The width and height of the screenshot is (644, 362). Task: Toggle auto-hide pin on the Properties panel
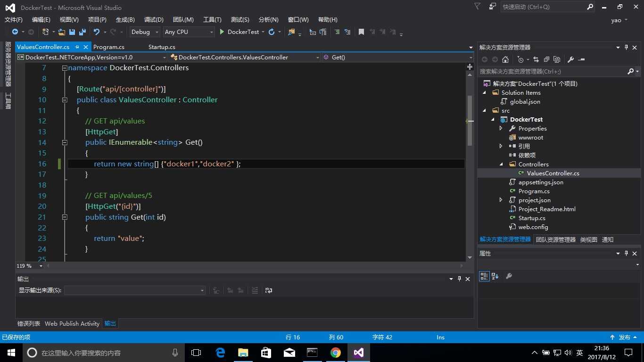pyautogui.click(x=626, y=254)
